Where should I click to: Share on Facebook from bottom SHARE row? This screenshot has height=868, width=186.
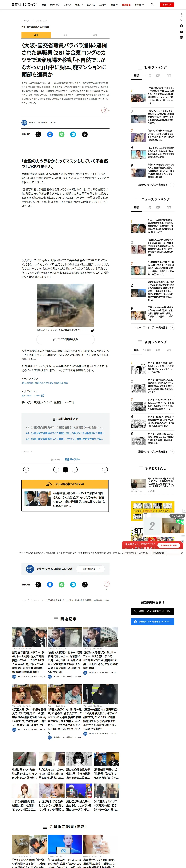tap(50, 585)
